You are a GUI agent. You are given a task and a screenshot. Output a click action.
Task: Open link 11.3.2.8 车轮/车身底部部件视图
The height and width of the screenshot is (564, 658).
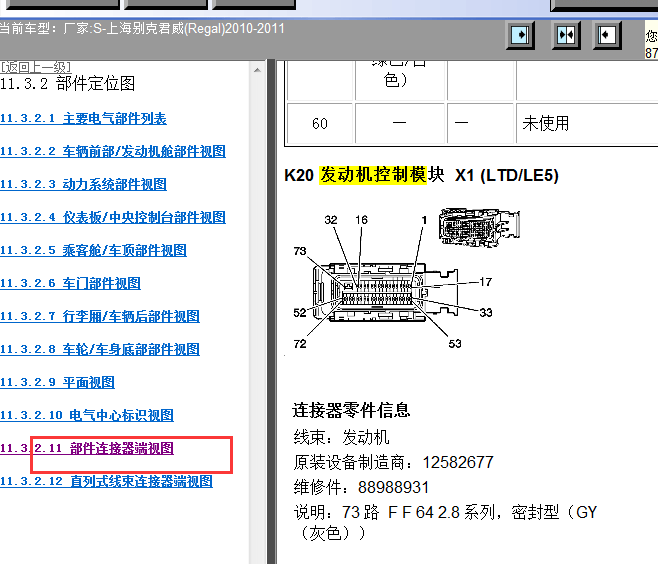pos(100,350)
